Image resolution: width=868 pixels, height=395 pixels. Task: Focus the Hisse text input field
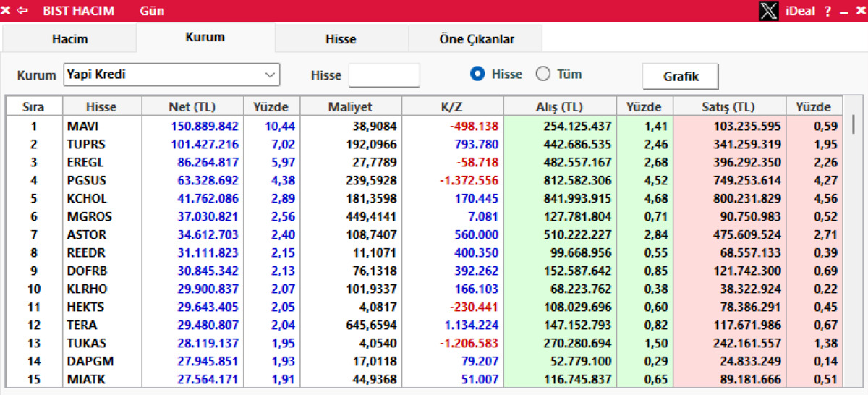(x=384, y=75)
